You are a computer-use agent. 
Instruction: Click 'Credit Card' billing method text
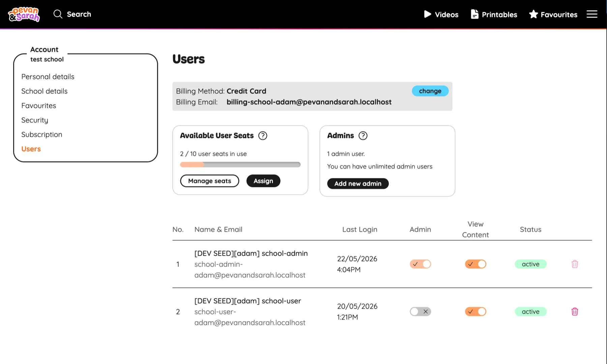click(246, 91)
